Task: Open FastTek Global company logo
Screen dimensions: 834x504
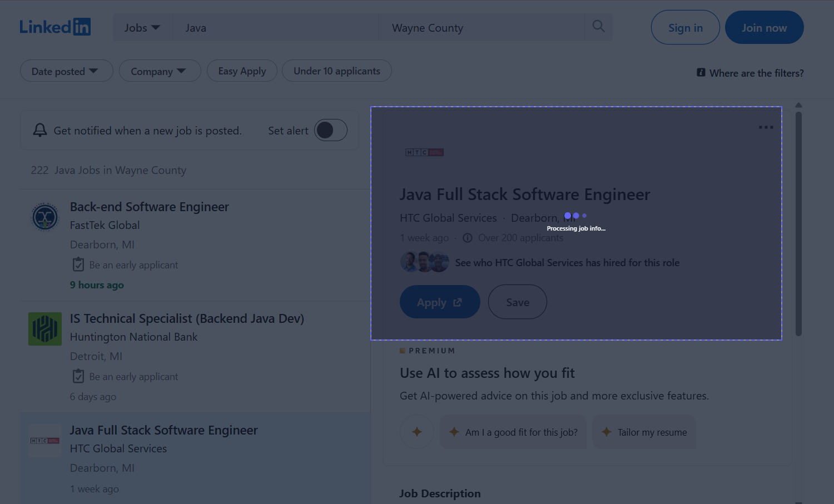Action: (45, 217)
